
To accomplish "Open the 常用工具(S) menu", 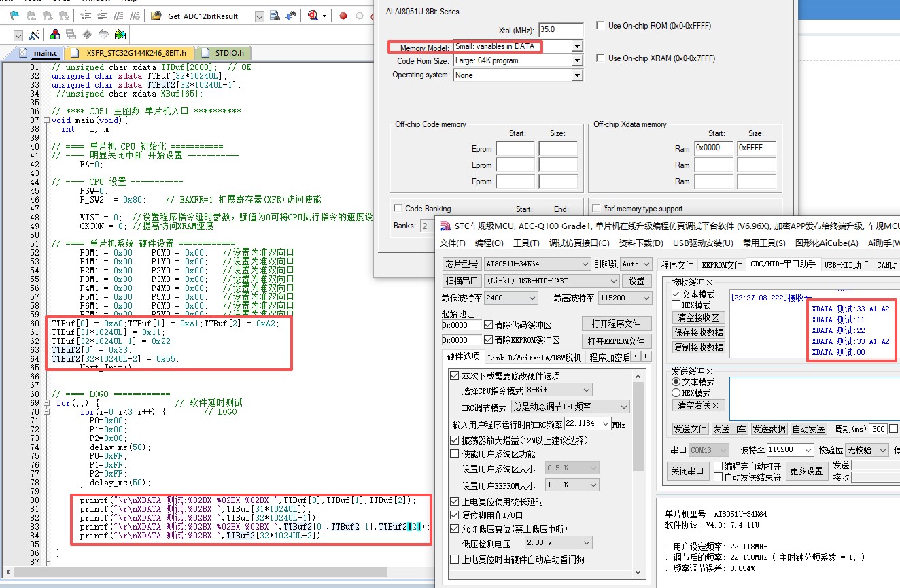I will [764, 243].
